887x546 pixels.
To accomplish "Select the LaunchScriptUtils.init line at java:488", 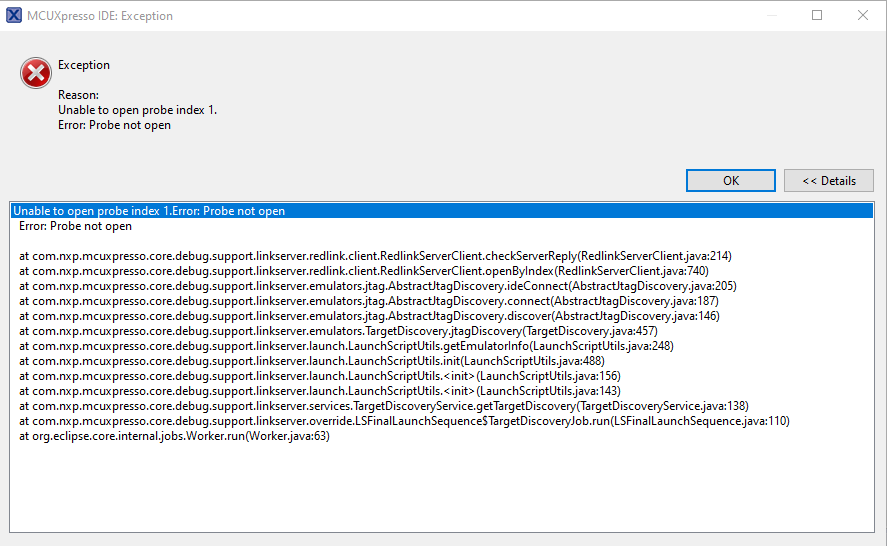I will (312, 360).
